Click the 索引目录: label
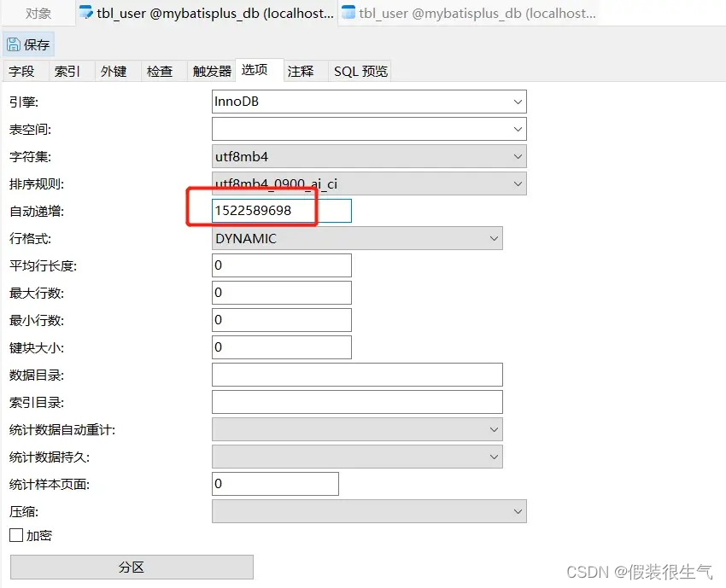 (37, 403)
